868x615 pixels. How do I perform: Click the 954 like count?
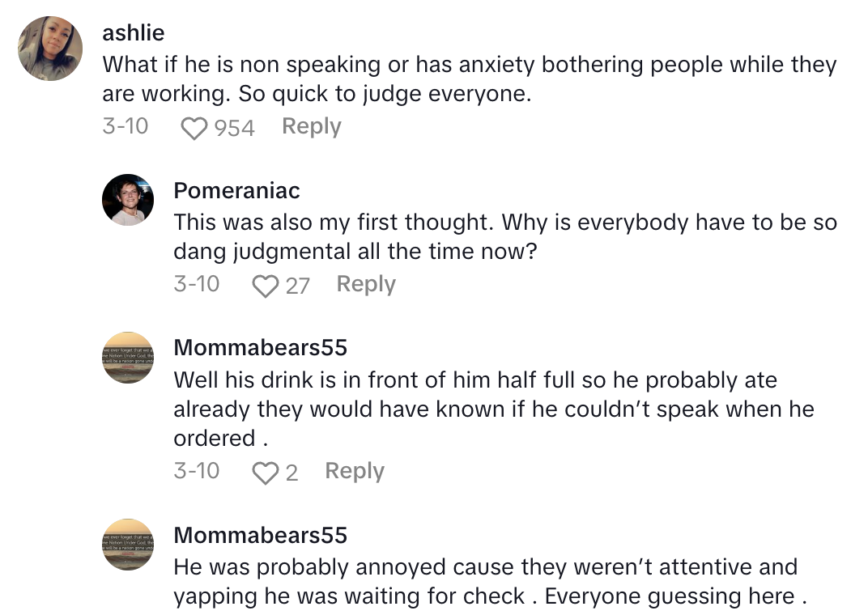pos(234,128)
